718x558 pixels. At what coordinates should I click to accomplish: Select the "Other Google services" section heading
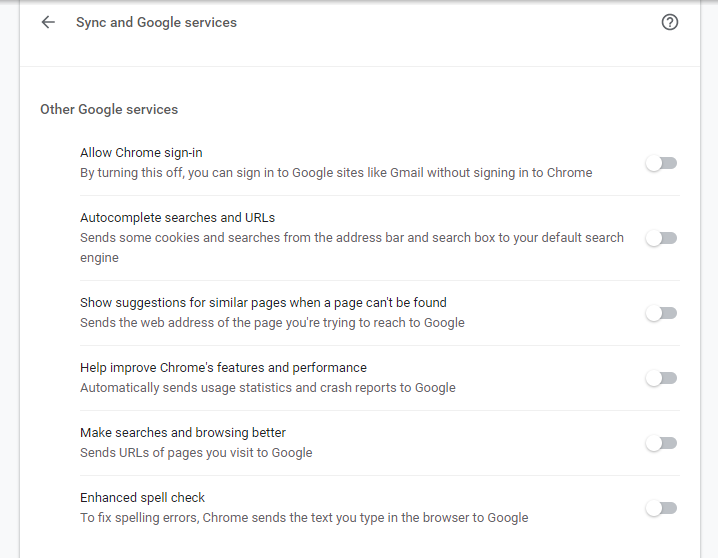[x=109, y=109]
